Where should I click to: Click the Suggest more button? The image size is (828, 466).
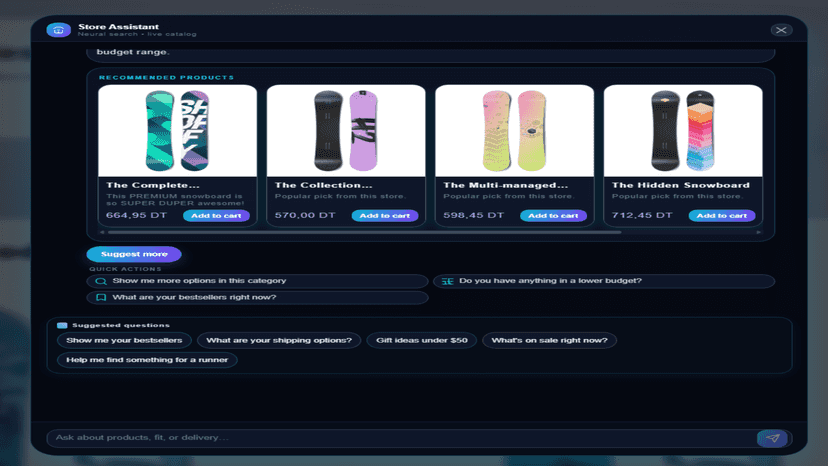tap(134, 254)
